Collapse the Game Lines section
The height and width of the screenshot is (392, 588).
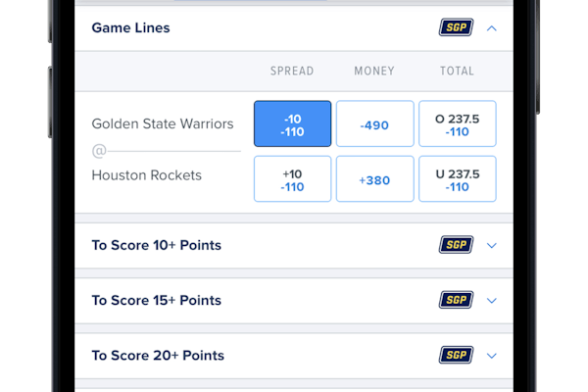tap(492, 27)
